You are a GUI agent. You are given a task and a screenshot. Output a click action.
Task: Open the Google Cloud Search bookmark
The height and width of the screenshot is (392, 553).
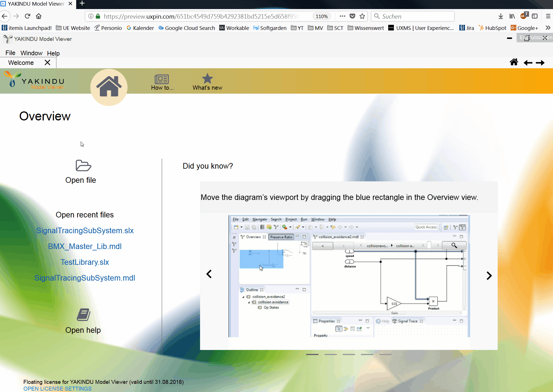click(x=186, y=28)
